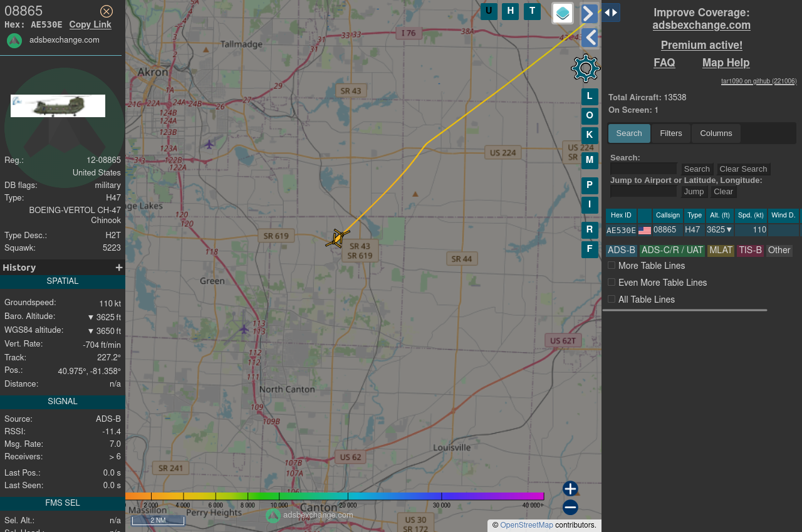Switch to the Filters tab

[x=671, y=133]
